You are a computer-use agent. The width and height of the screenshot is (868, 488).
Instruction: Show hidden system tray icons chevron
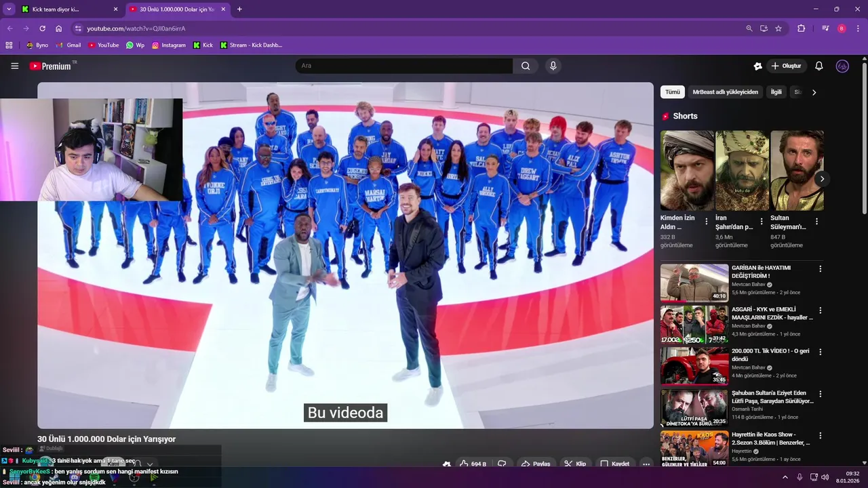785,477
